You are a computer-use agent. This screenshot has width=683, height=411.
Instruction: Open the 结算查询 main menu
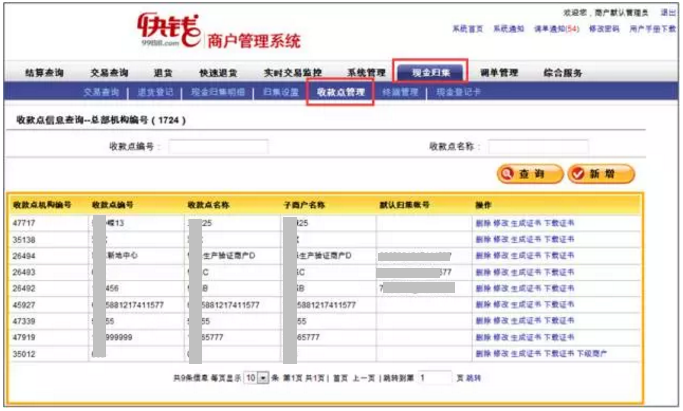[x=45, y=73]
